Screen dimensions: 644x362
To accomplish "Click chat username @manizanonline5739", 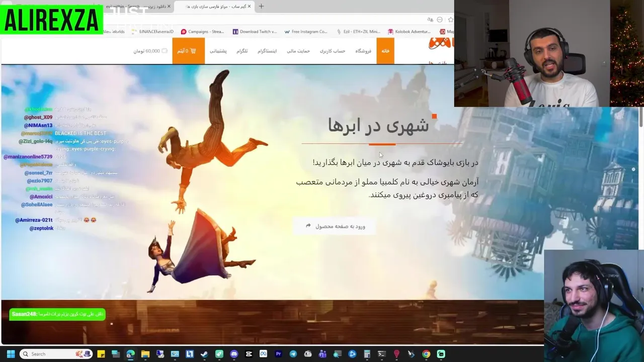I will point(28,157).
